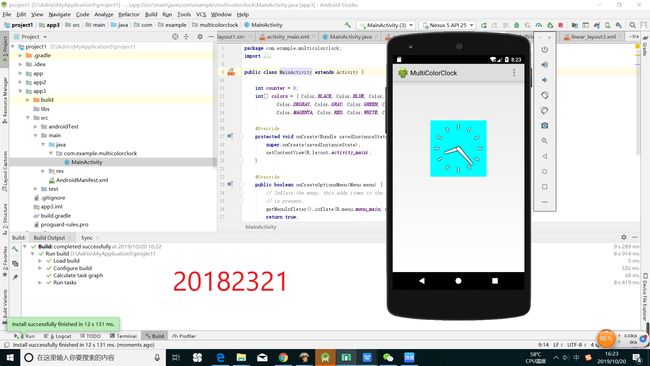Expand the Run tasks build node
Screen dimensions: 650x366
[40, 282]
